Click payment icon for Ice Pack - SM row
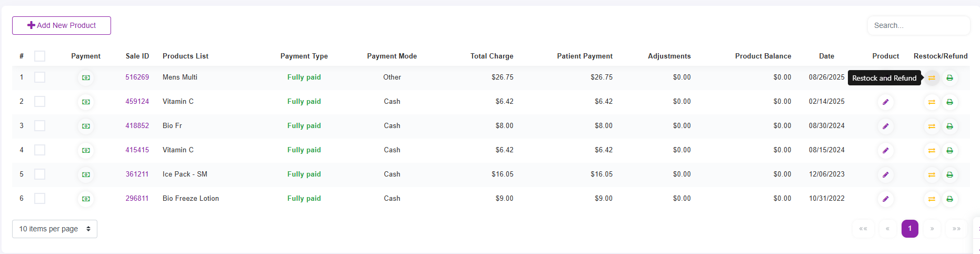 [86, 174]
